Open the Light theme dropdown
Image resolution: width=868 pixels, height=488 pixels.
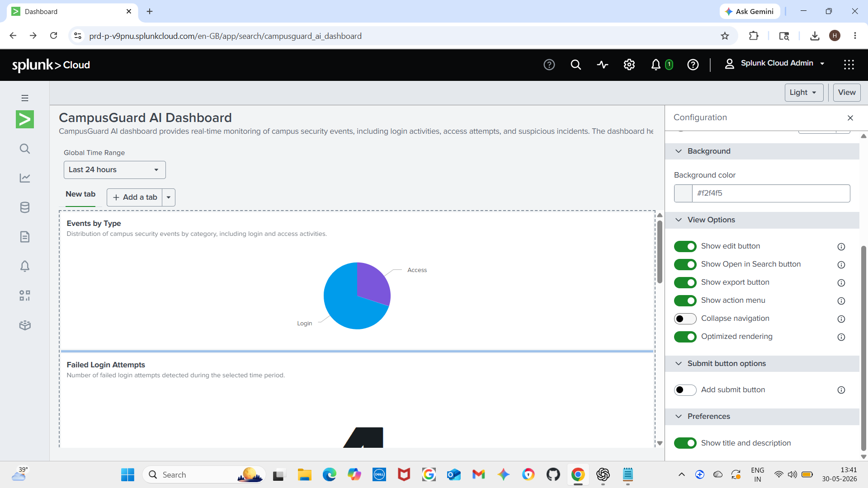click(x=804, y=93)
